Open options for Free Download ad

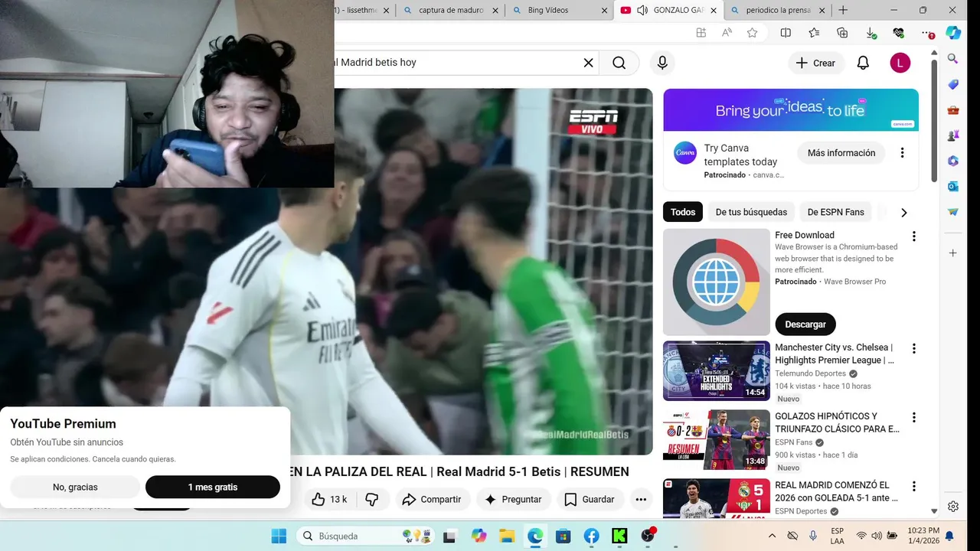913,236
